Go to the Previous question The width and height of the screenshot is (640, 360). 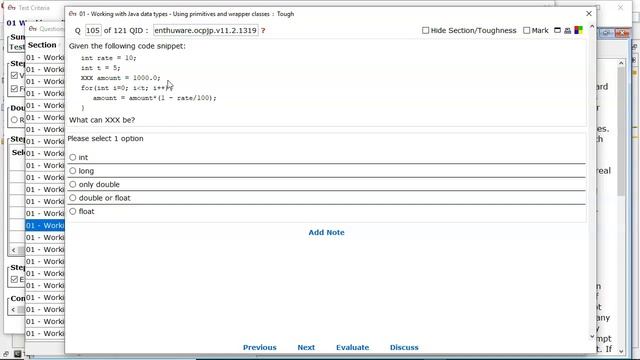click(x=260, y=347)
